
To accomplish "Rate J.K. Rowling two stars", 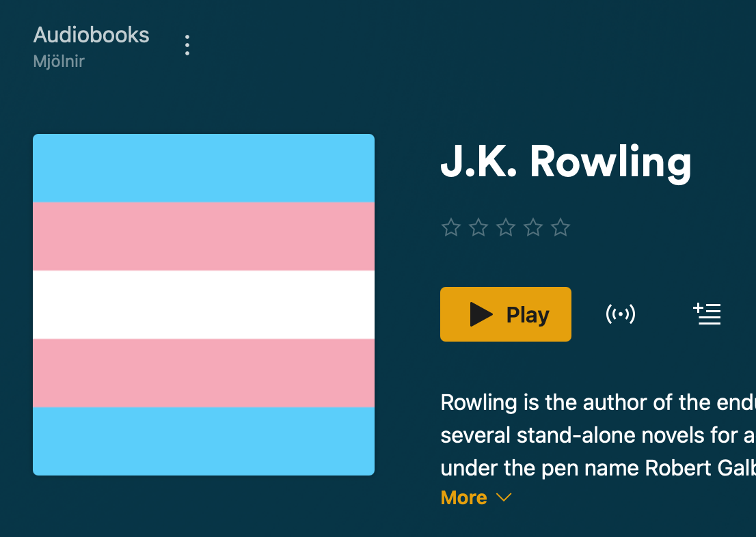I will tap(478, 227).
